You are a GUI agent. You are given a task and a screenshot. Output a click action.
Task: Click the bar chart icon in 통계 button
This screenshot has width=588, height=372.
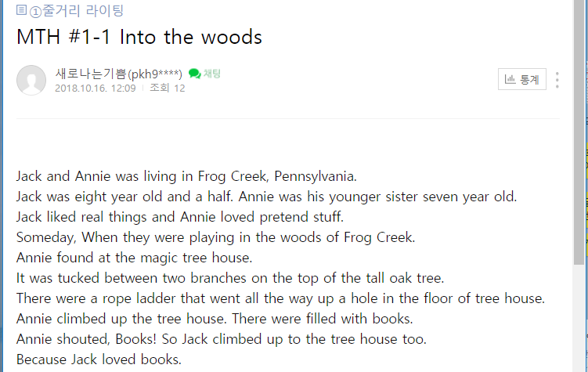point(510,79)
